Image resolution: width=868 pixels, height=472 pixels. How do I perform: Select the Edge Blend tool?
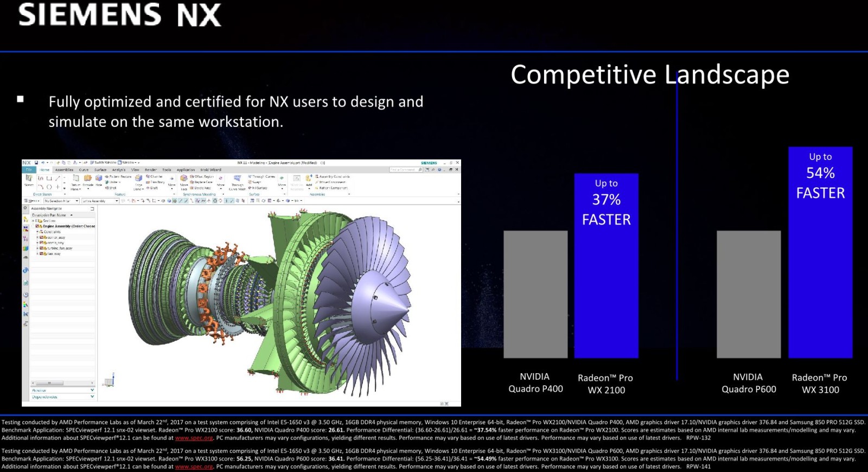138,181
